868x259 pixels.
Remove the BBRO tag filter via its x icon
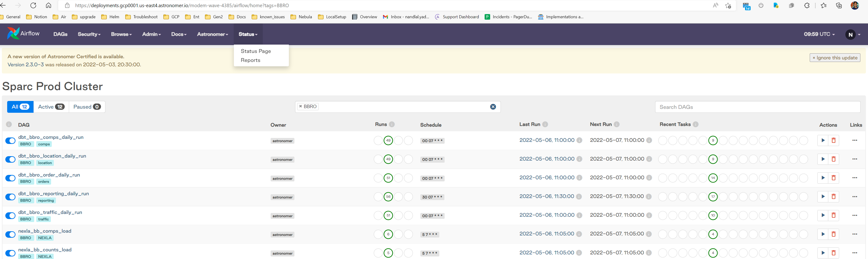point(300,107)
